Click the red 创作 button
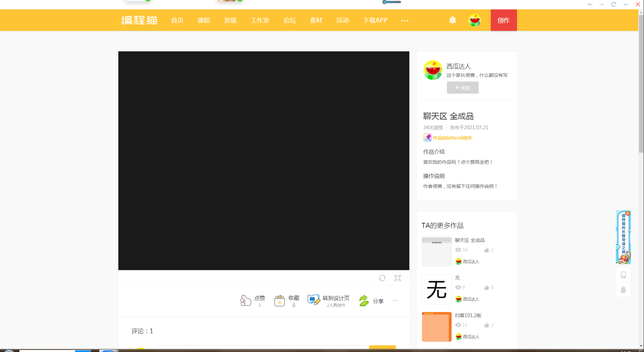Image resolution: width=644 pixels, height=352 pixels. 504,20
